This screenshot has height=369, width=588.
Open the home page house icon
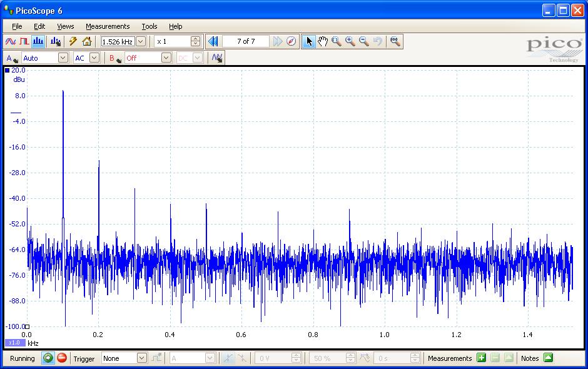coord(87,42)
